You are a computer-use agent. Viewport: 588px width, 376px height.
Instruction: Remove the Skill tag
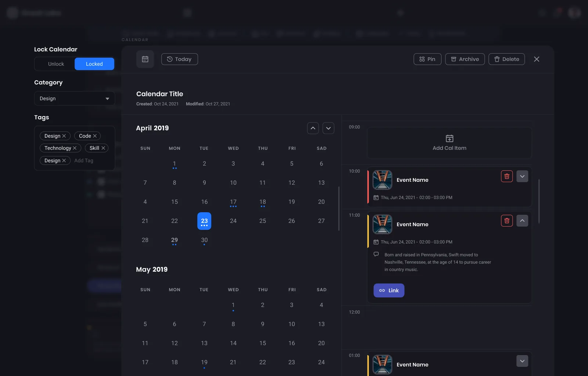103,148
